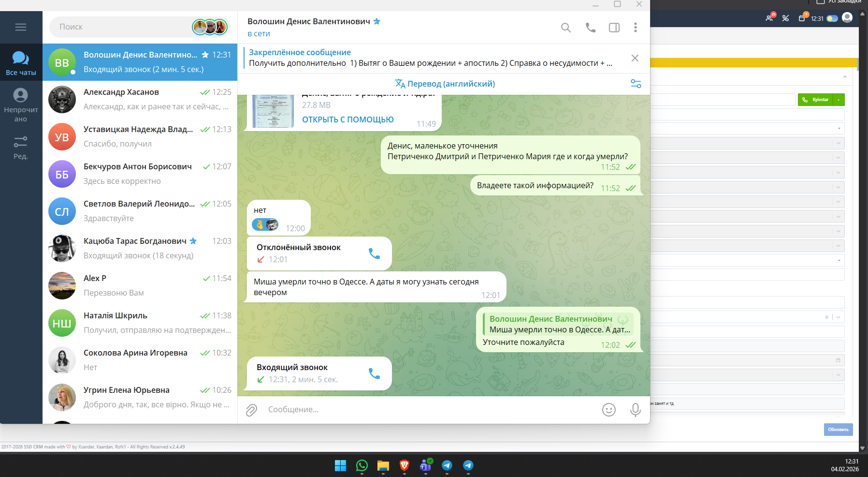Open chat with Alex P
This screenshot has width=868, height=477.
(140, 285)
